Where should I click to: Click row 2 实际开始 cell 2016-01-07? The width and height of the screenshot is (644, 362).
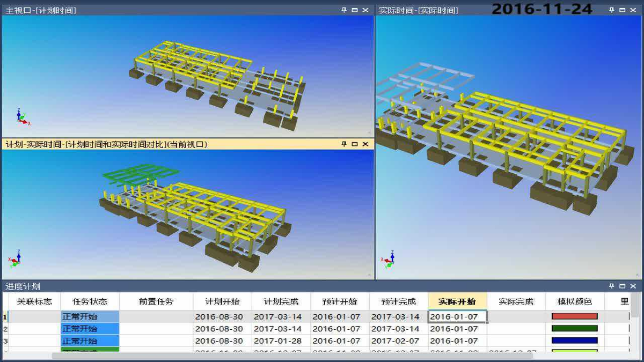[457, 329]
